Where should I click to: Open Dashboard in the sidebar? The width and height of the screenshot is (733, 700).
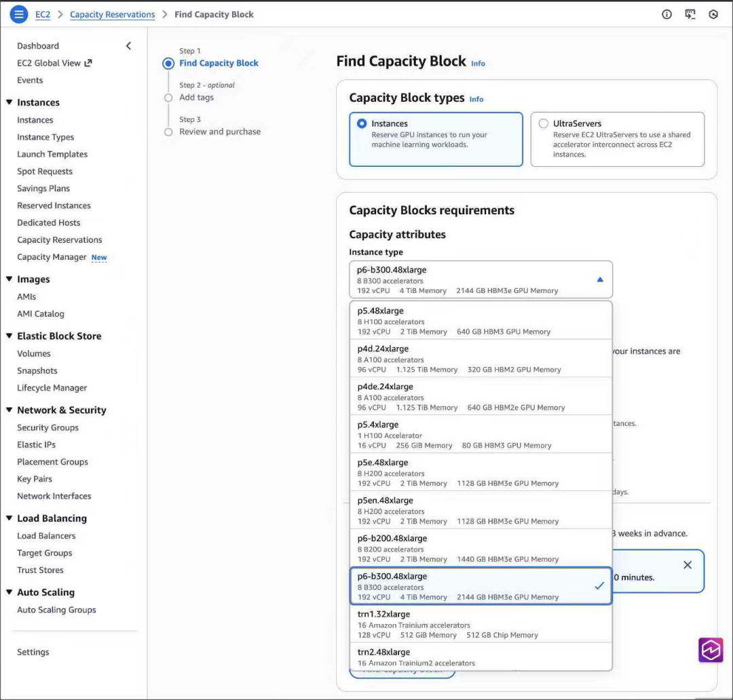[38, 46]
